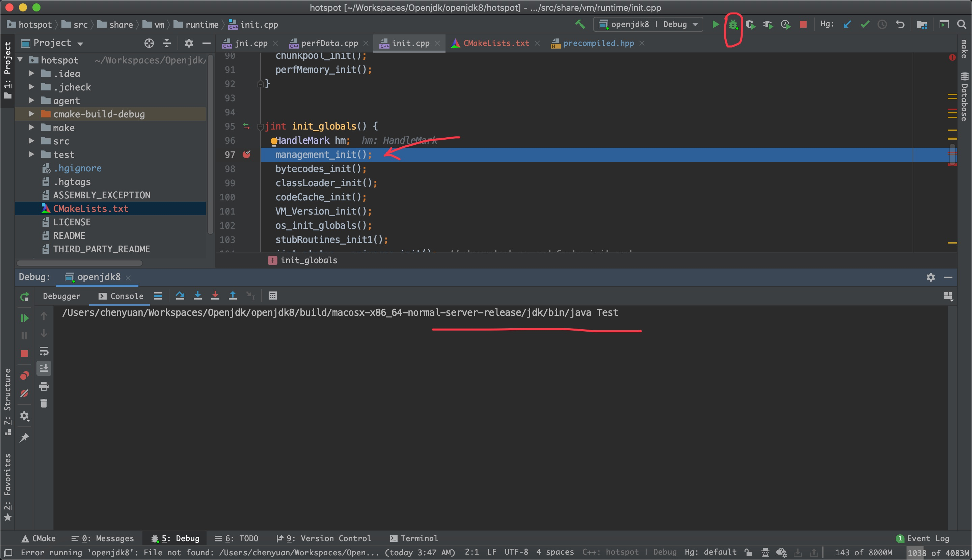Commit changes with green Hg checkmark
Viewport: 972px width, 560px height.
pos(865,25)
